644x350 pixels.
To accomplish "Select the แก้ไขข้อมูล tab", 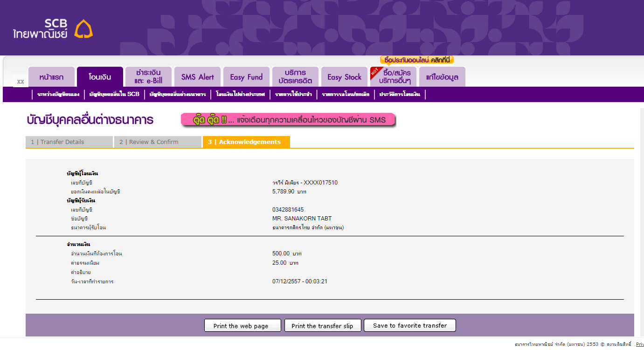I will 442,77.
